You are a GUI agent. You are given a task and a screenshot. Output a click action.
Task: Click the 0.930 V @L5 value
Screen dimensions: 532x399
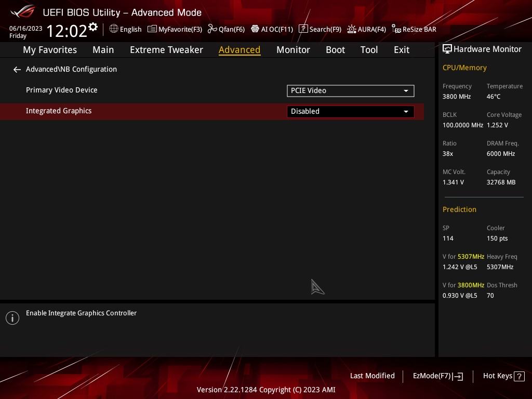pyautogui.click(x=460, y=296)
